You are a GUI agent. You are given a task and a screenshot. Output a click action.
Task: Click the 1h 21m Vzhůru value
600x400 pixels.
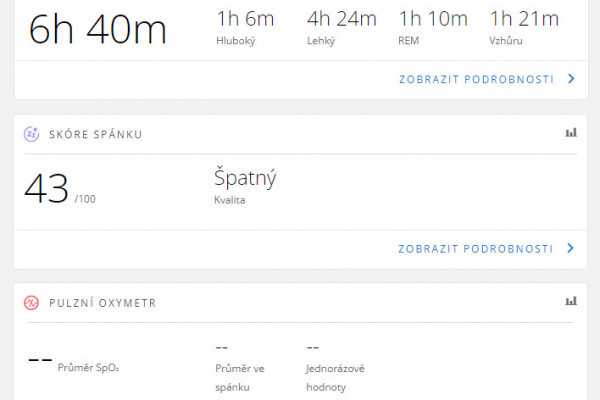click(524, 19)
